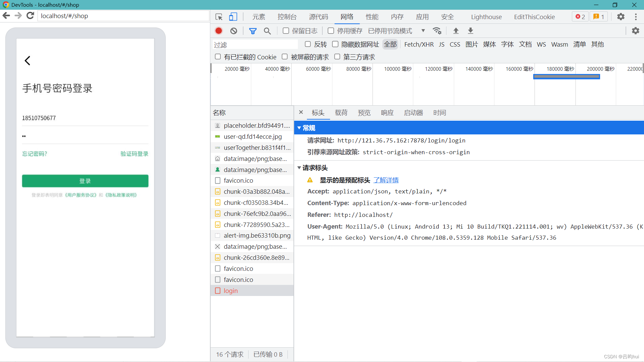The width and height of the screenshot is (644, 362).
Task: Toggle the network filter funnel icon
Action: click(253, 31)
